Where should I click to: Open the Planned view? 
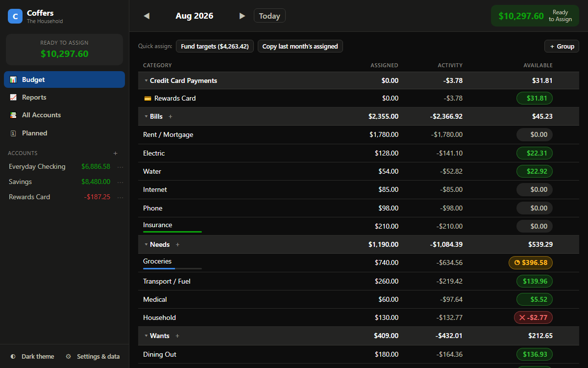64,133
